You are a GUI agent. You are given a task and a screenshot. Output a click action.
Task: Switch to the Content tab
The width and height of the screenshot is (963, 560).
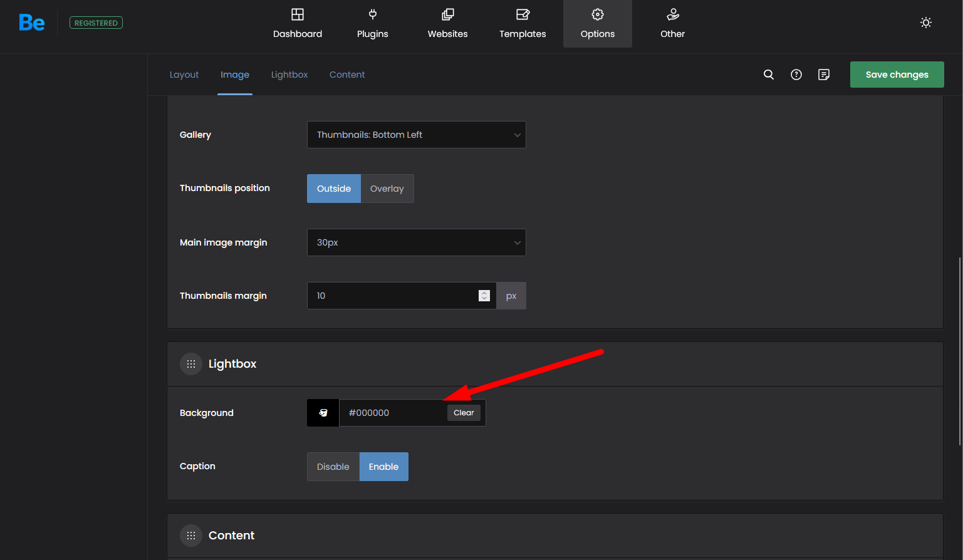pyautogui.click(x=347, y=75)
